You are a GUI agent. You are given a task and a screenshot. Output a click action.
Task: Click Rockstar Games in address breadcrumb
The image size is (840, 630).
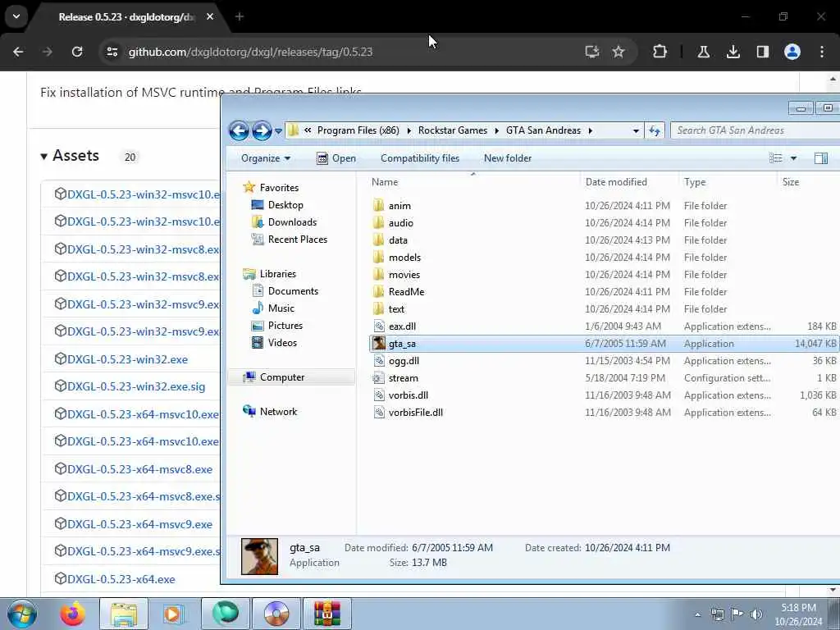point(453,130)
